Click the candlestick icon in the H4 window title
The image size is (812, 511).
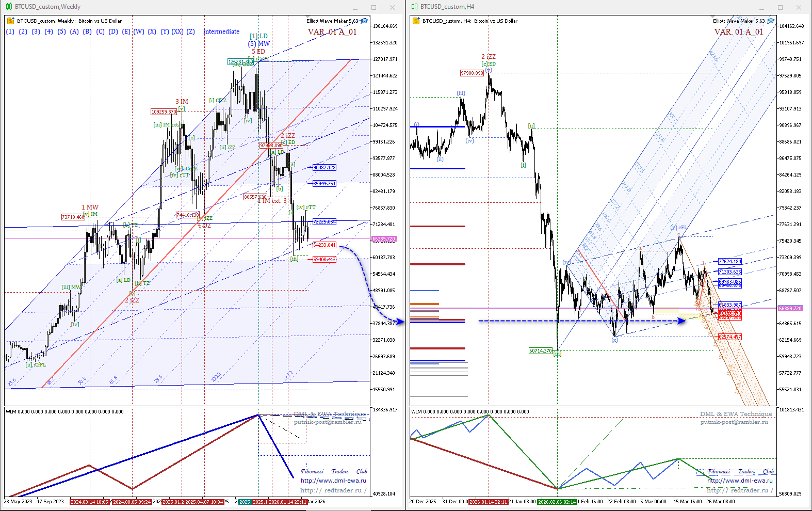tap(414, 7)
